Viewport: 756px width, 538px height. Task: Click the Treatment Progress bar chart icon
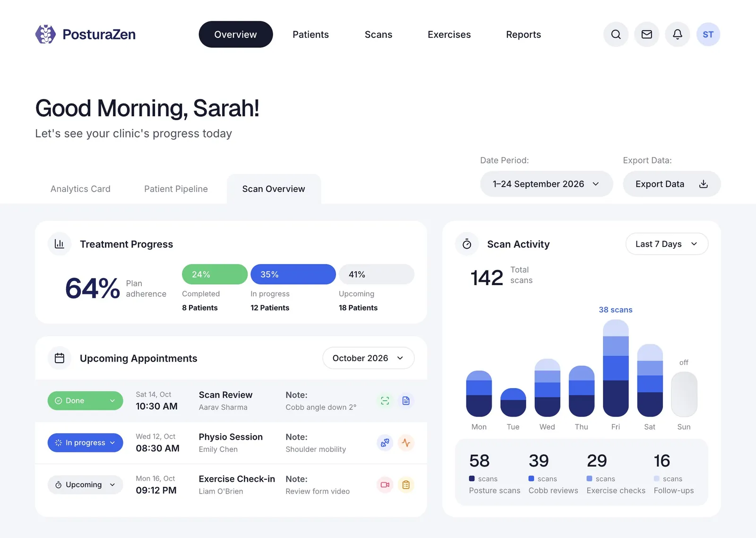coord(60,244)
